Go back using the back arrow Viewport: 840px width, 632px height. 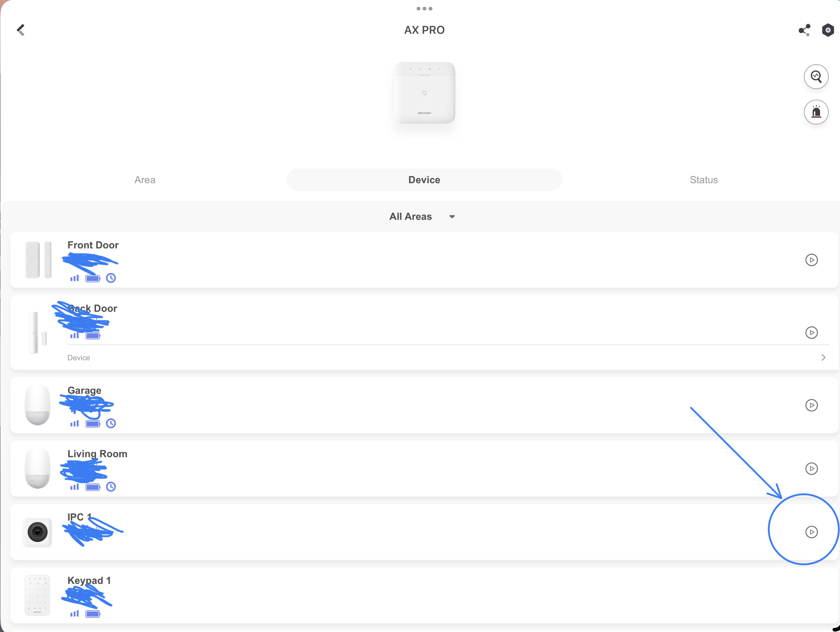[21, 30]
